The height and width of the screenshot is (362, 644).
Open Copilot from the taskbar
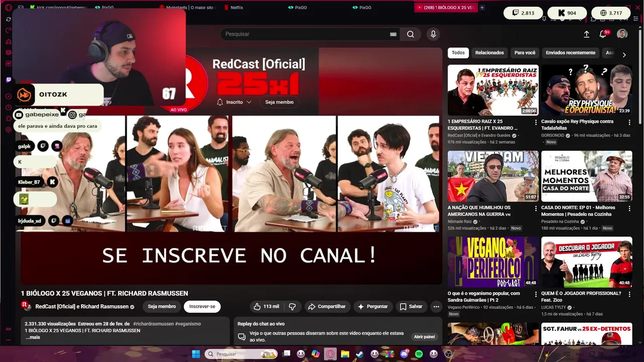click(315, 354)
